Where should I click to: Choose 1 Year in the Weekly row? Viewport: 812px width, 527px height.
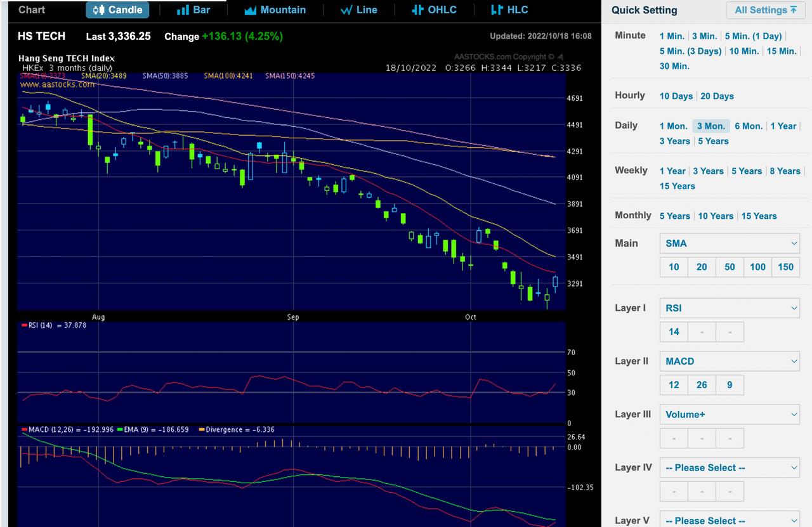point(672,171)
